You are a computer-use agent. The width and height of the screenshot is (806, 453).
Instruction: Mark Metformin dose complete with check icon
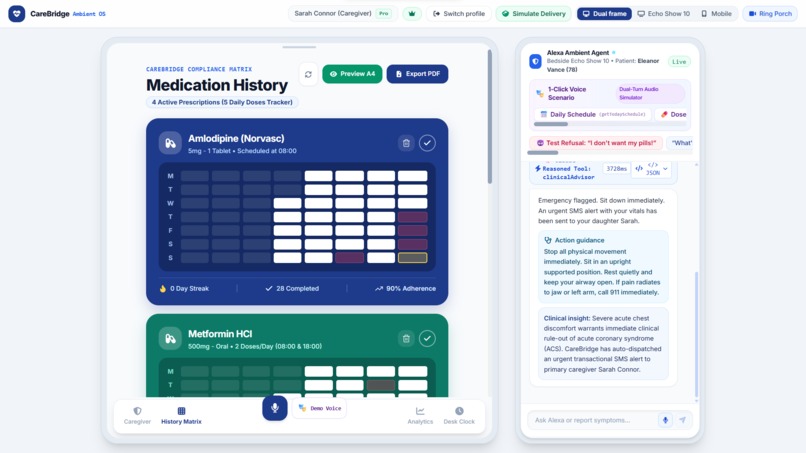pos(427,338)
